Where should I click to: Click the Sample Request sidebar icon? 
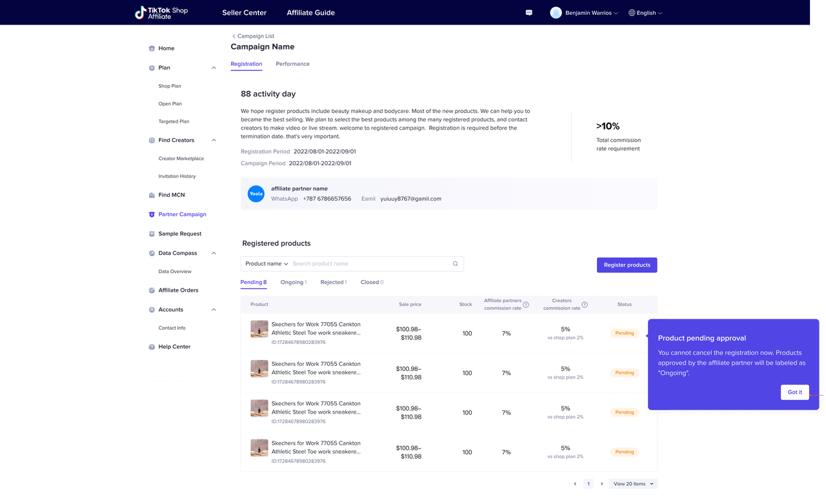pyautogui.click(x=152, y=234)
